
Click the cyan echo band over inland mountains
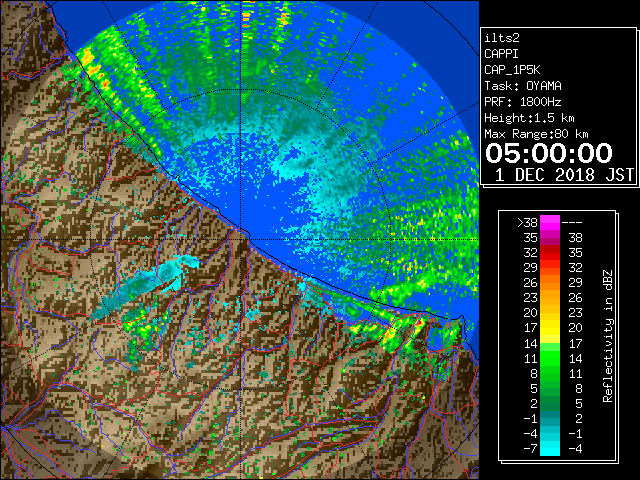point(145,286)
